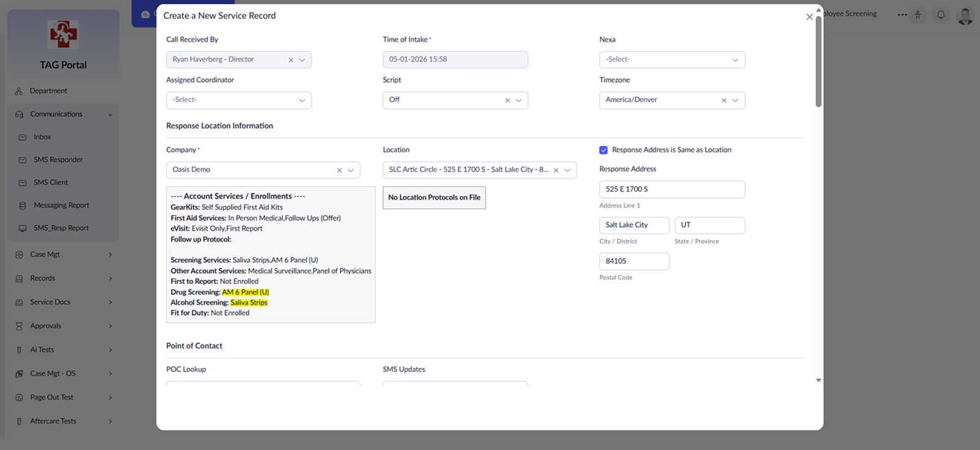Open the Nexa select dropdown

(672, 59)
